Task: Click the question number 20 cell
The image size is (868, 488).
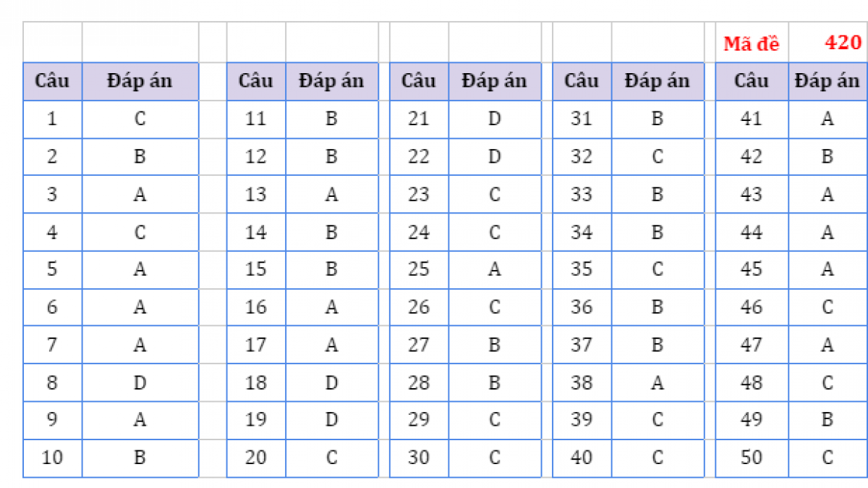Action: (256, 458)
